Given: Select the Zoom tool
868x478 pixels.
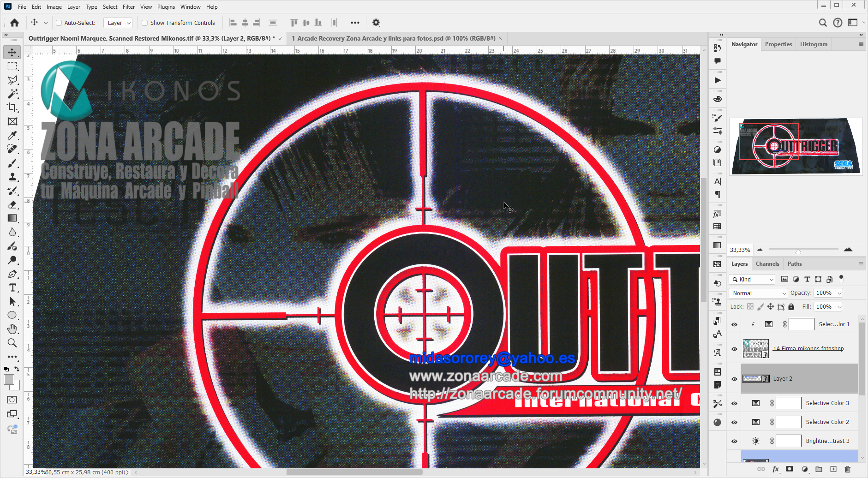Looking at the screenshot, I should [x=12, y=343].
